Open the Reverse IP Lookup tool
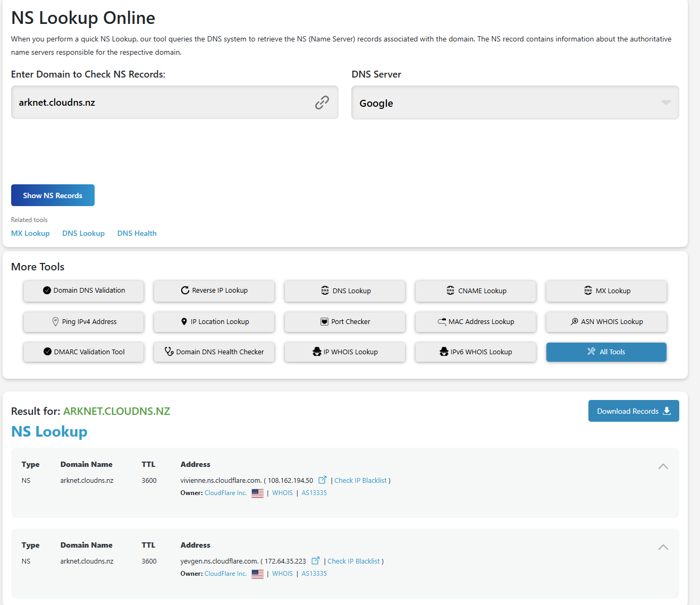This screenshot has width=700, height=605. click(214, 291)
